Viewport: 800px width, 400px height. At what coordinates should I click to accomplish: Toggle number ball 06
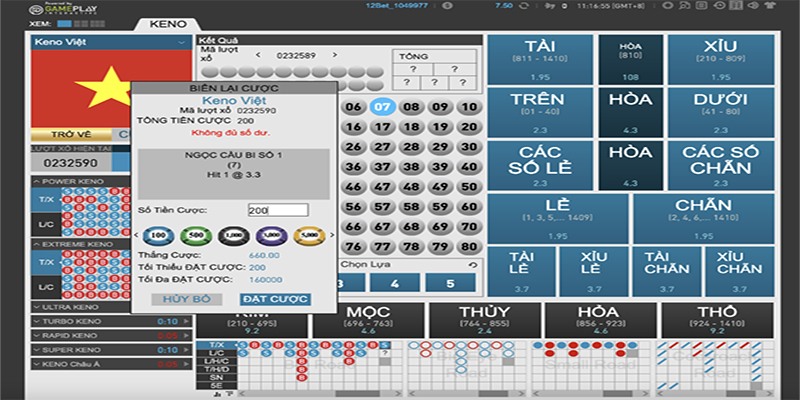pyautogui.click(x=353, y=107)
